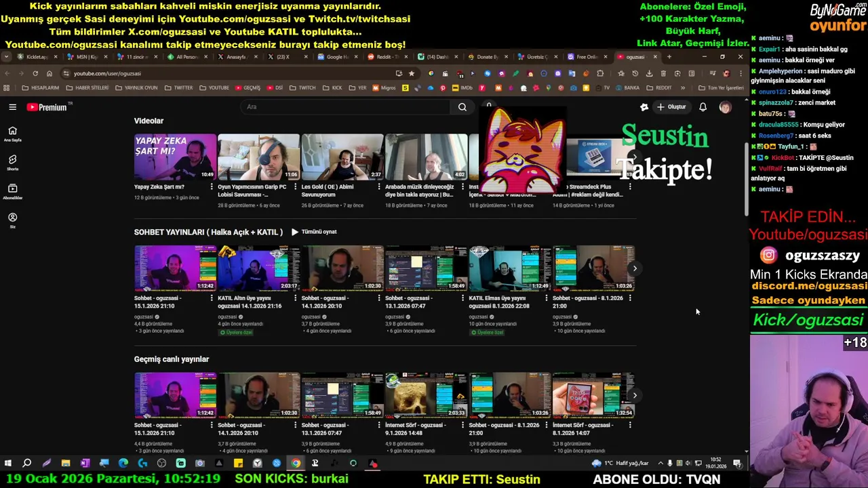Open HESAPLARIM bookmark folder
This screenshot has width=868, height=488.
tap(41, 87)
